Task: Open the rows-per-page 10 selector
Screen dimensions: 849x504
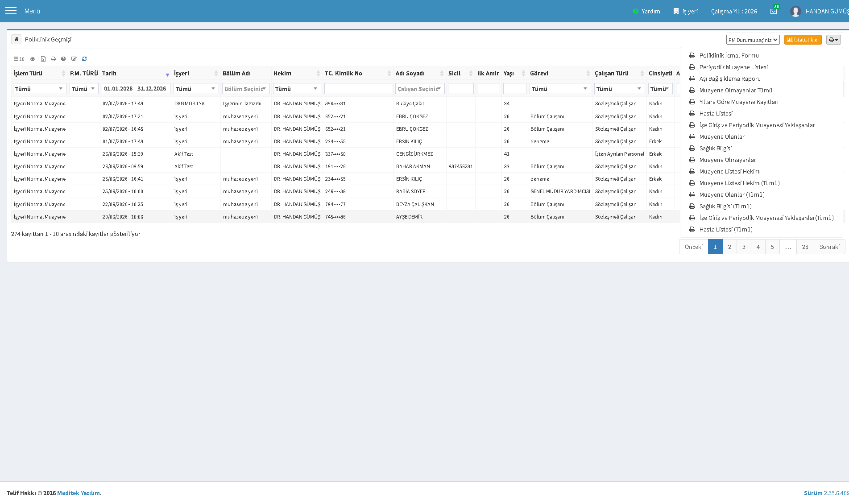Action: [19, 59]
